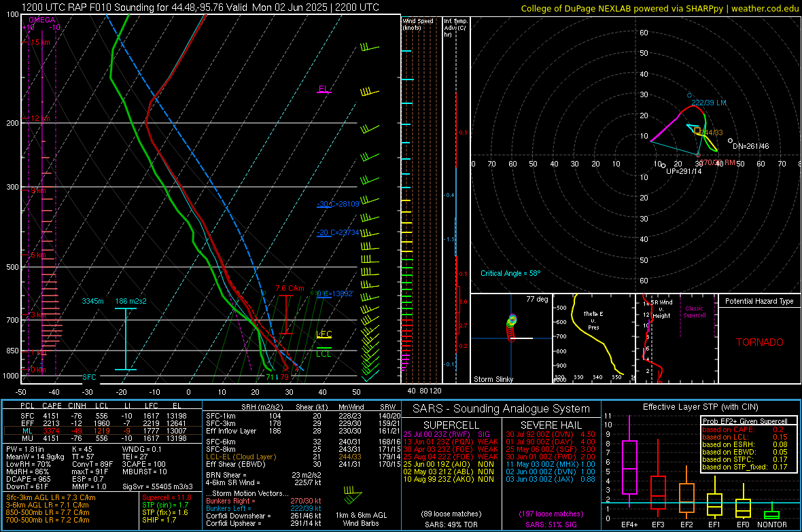Screen dimensions: 802x532
Task: Click the "Inf. Temp. Adv." column header
Action: tap(455, 28)
